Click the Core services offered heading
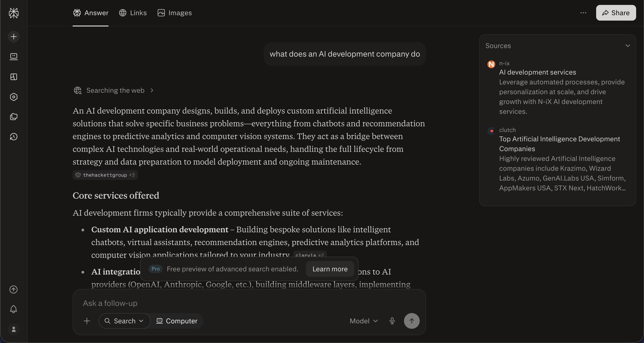 [x=116, y=196]
